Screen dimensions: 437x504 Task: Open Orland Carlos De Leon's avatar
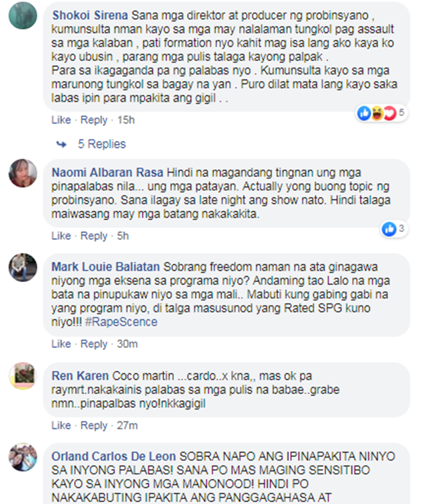pyautogui.click(x=23, y=457)
